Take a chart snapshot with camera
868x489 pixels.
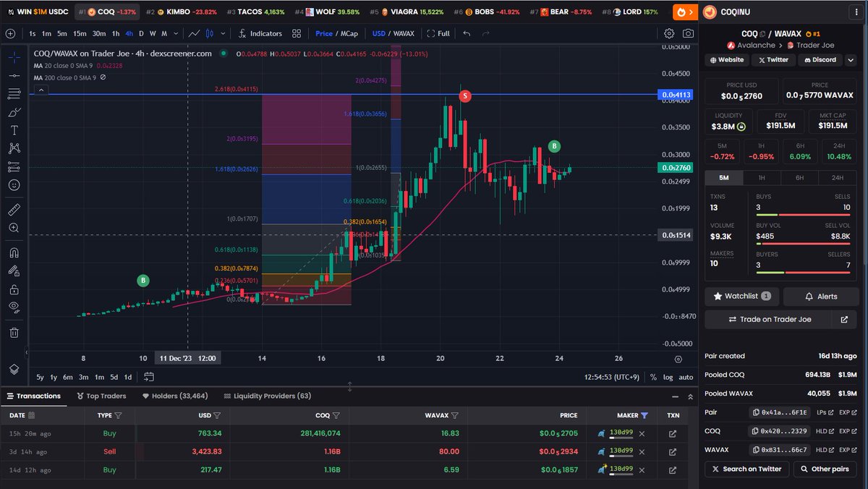click(x=688, y=33)
